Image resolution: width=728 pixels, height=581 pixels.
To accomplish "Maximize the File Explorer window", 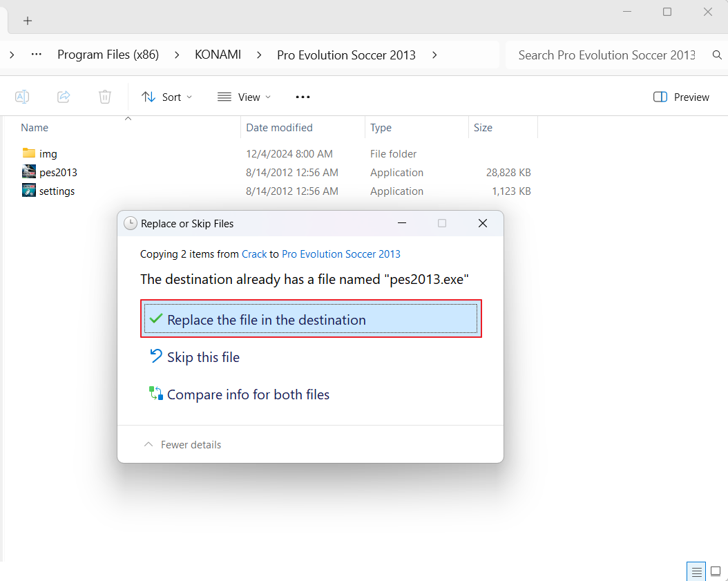I will click(x=667, y=12).
